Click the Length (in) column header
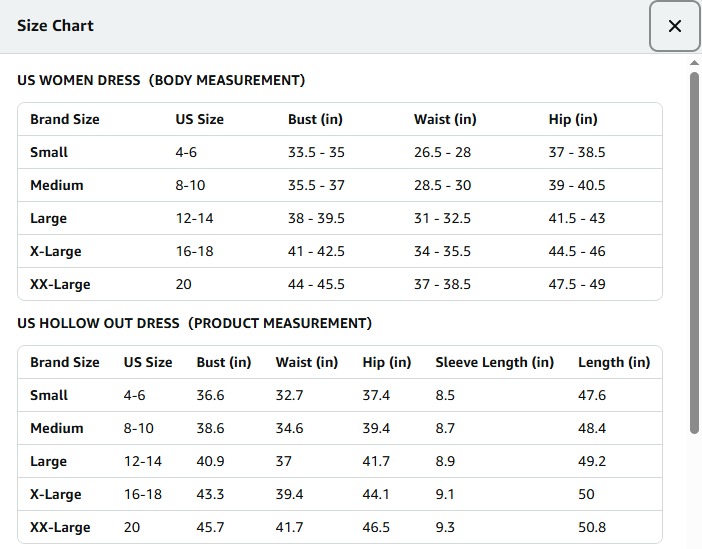The image size is (702, 549). (x=614, y=362)
